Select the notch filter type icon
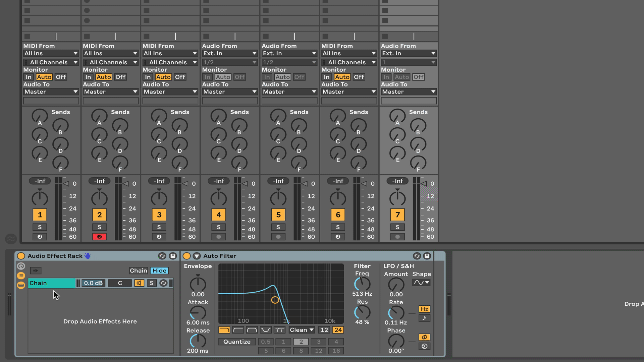 (x=266, y=330)
